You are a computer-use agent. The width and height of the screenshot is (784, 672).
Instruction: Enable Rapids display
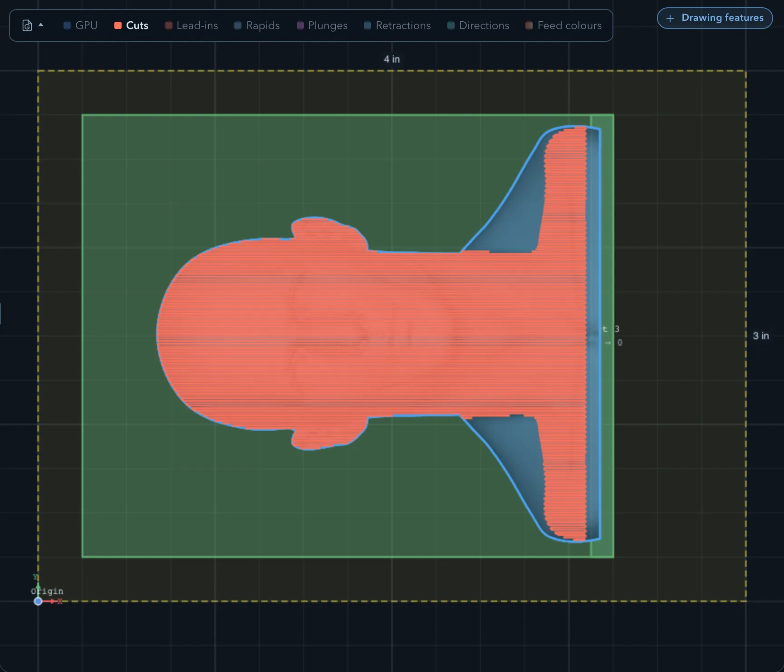(257, 25)
